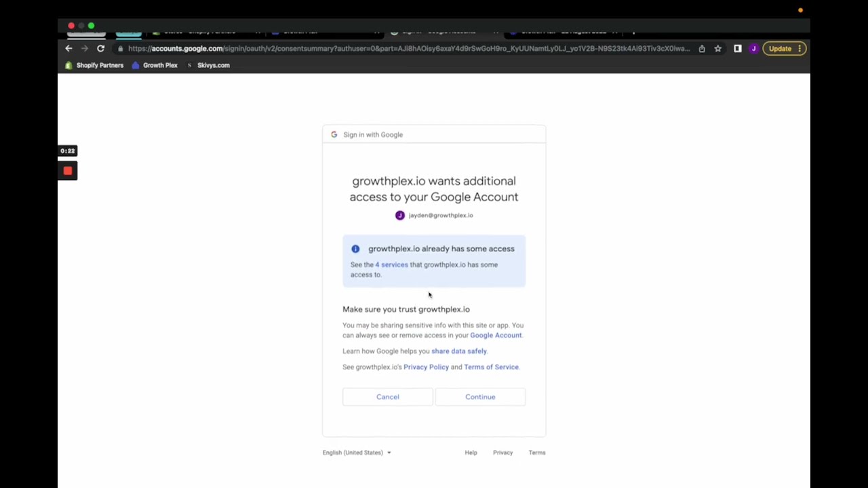The height and width of the screenshot is (488, 868).
Task: Click the 'Sign in with Google' header text
Action: click(x=373, y=135)
